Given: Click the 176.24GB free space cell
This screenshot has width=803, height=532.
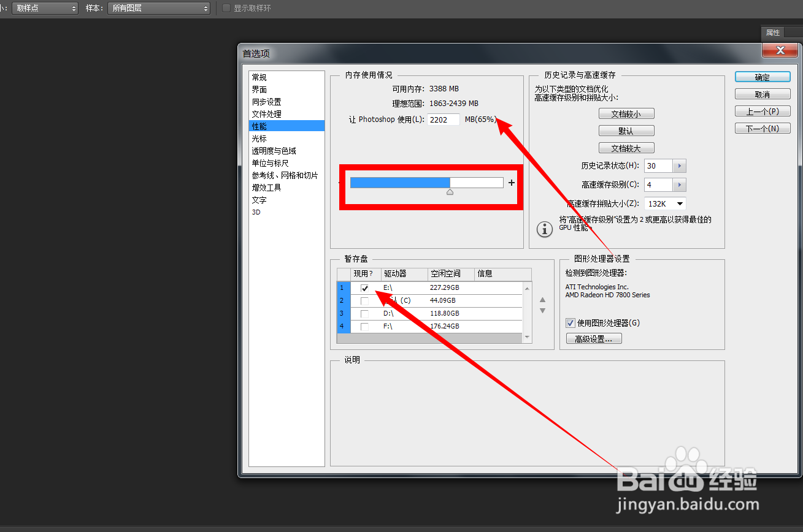Looking at the screenshot, I should point(445,326).
